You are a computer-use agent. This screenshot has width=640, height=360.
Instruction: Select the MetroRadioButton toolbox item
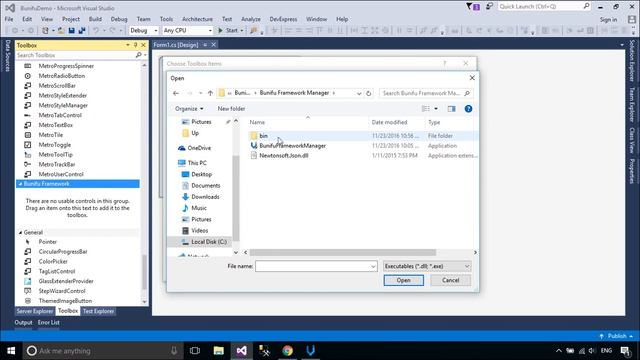[x=62, y=76]
